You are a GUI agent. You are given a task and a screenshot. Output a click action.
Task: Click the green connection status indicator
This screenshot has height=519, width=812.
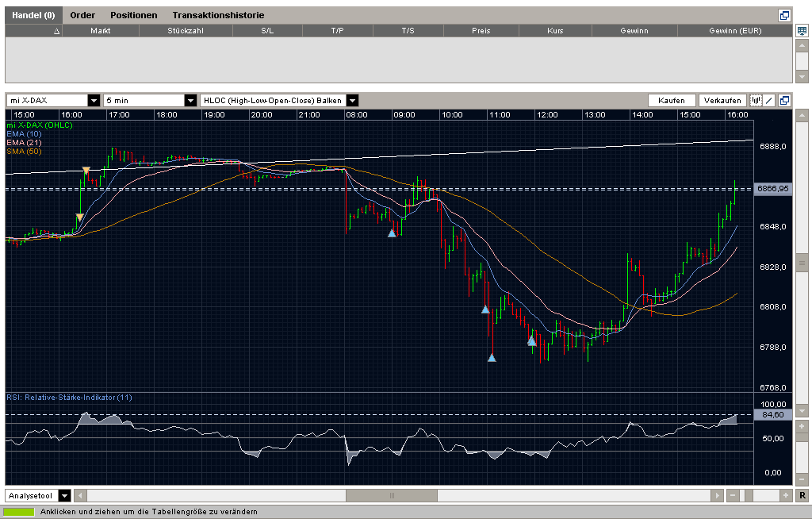click(19, 512)
